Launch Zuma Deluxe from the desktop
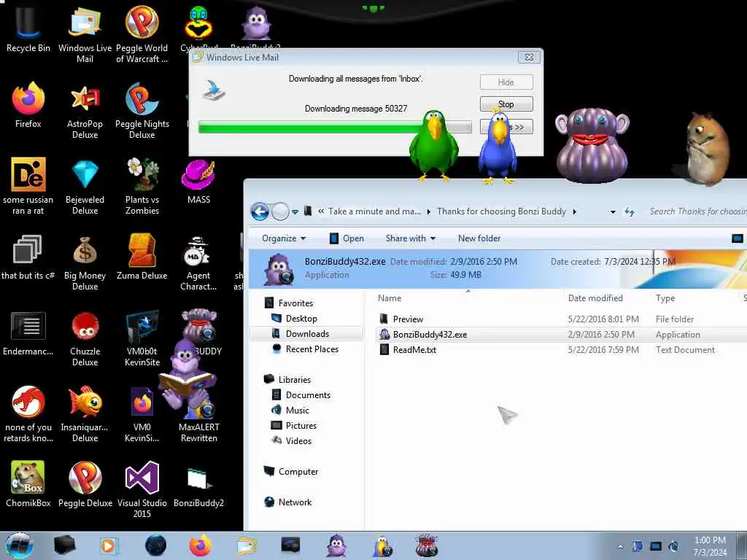The width and height of the screenshot is (747, 560). pos(142,257)
